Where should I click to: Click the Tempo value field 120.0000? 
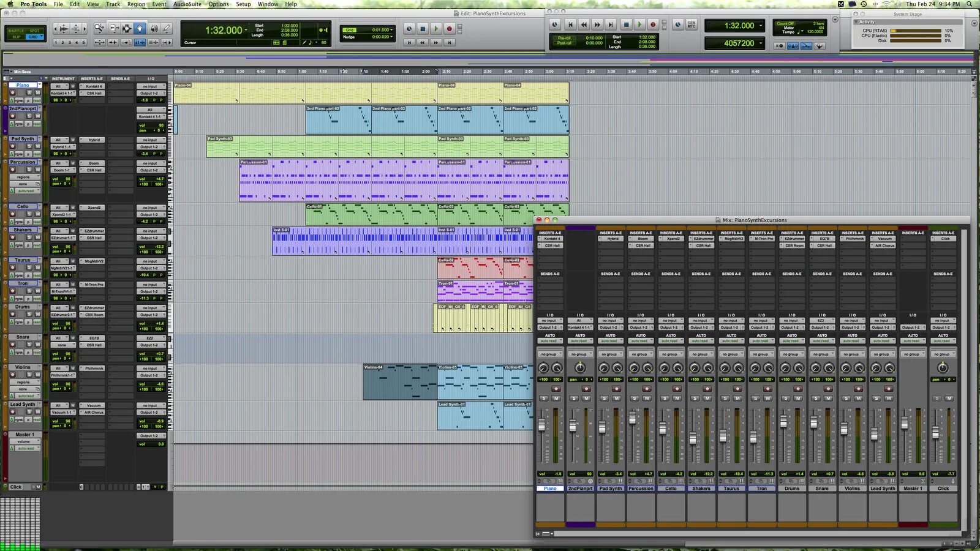click(815, 32)
